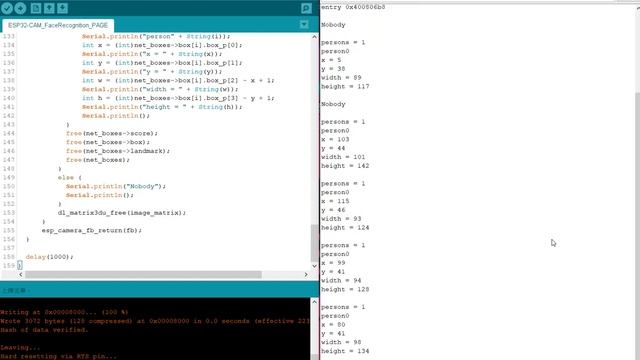Viewport: 640px width, 360px height.
Task: Click 'entry 0x400806b8' in serial output
Action: click(x=353, y=7)
